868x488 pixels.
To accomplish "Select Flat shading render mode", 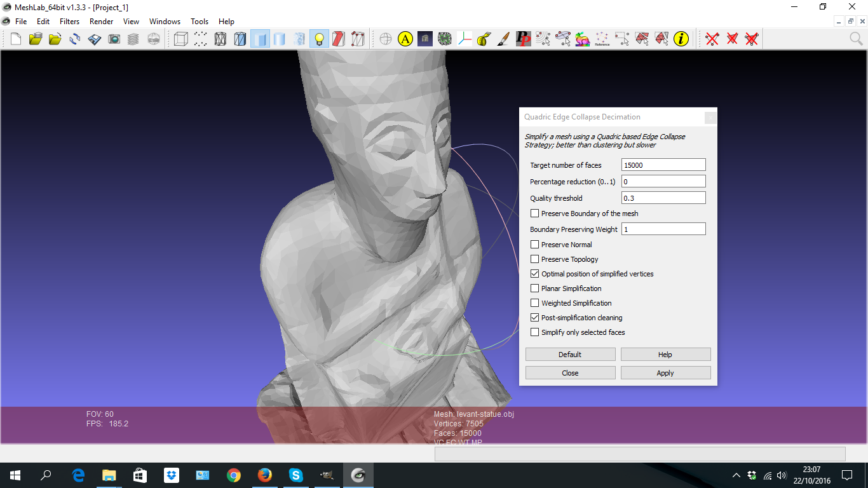I will click(259, 39).
